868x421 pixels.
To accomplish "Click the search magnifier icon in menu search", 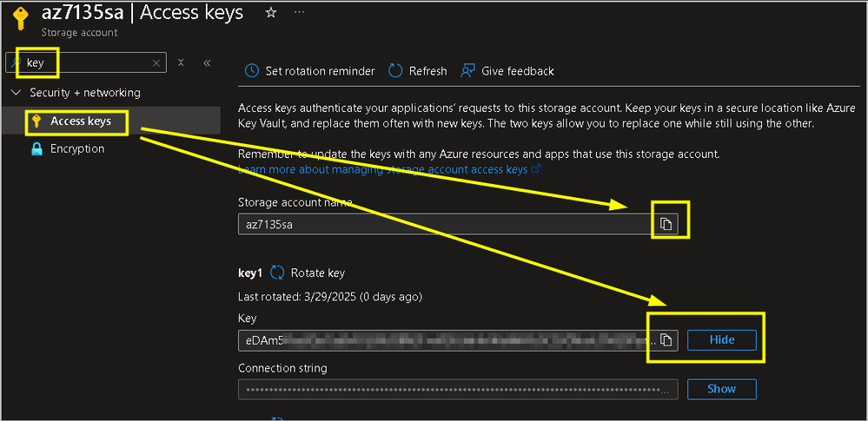I will [16, 62].
